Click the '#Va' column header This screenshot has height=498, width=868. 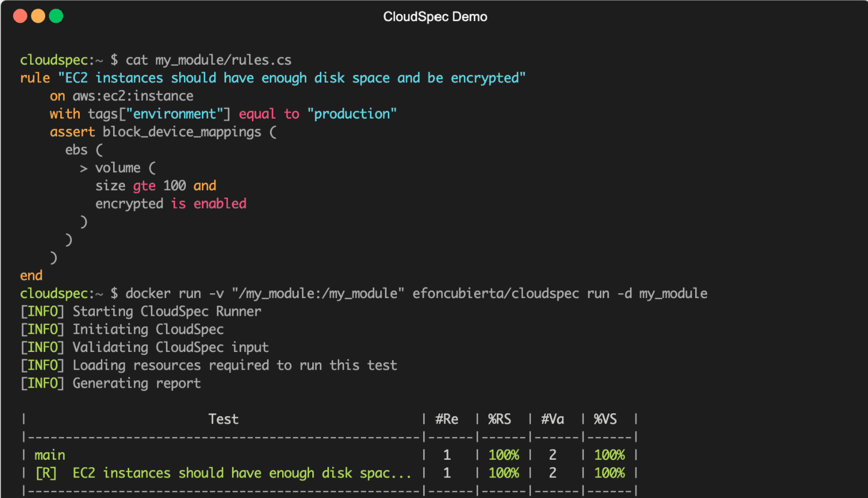coord(552,419)
